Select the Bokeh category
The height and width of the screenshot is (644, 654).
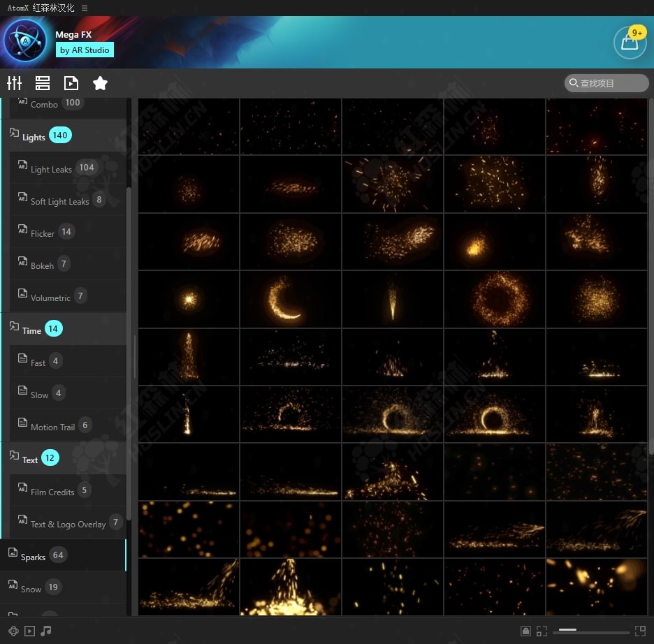68,264
